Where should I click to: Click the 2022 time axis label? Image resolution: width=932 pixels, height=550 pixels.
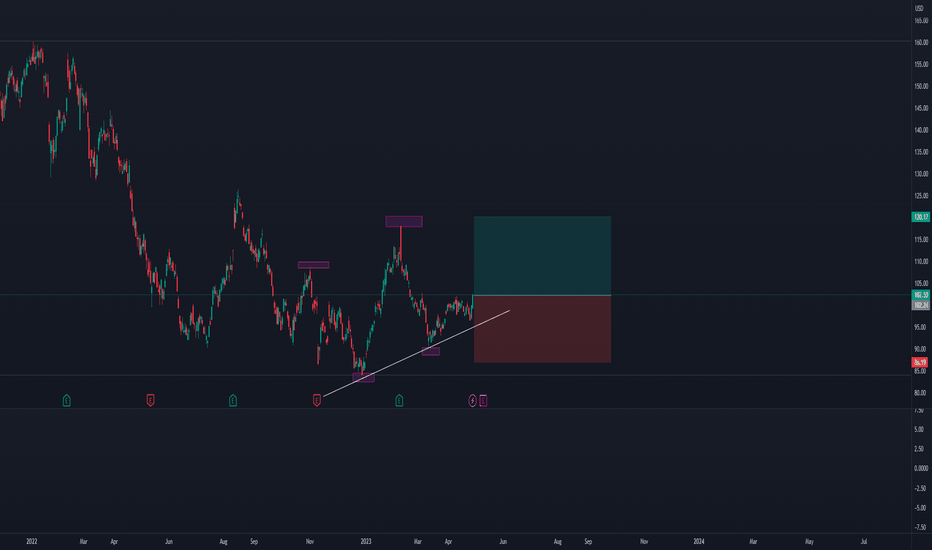[x=32, y=542]
